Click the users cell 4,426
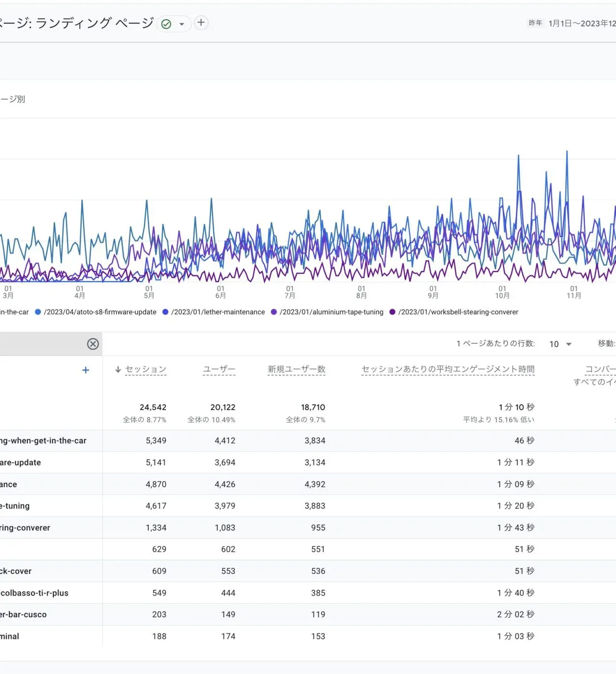 225,484
